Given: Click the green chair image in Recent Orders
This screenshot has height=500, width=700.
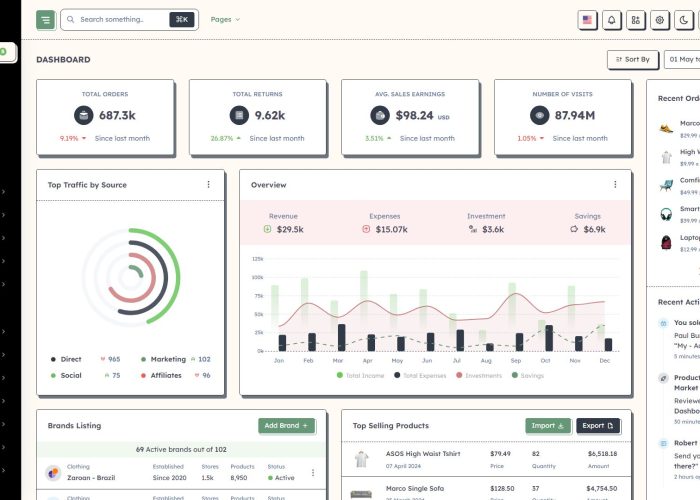Looking at the screenshot, I should pyautogui.click(x=666, y=185).
